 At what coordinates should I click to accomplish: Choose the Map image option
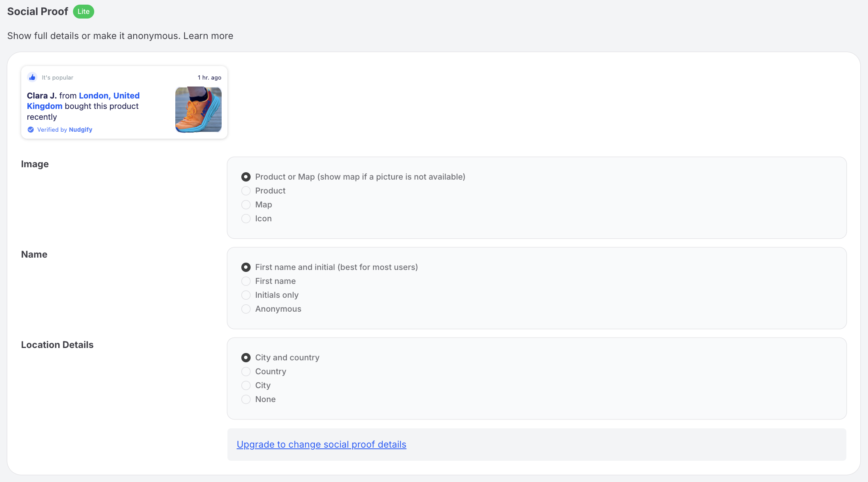[246, 205]
